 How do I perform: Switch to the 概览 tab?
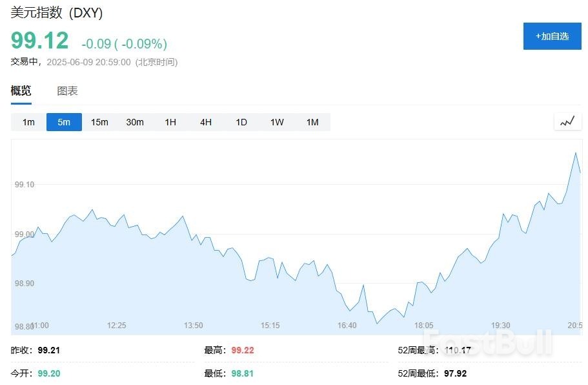click(x=21, y=91)
